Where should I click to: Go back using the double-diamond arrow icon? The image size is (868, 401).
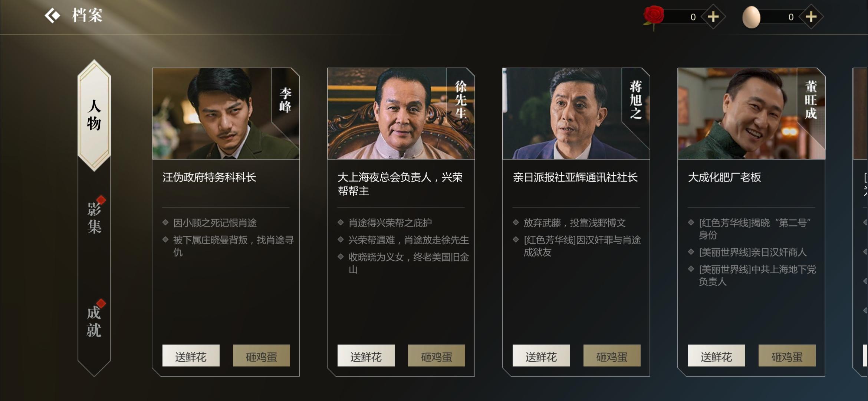tap(52, 16)
